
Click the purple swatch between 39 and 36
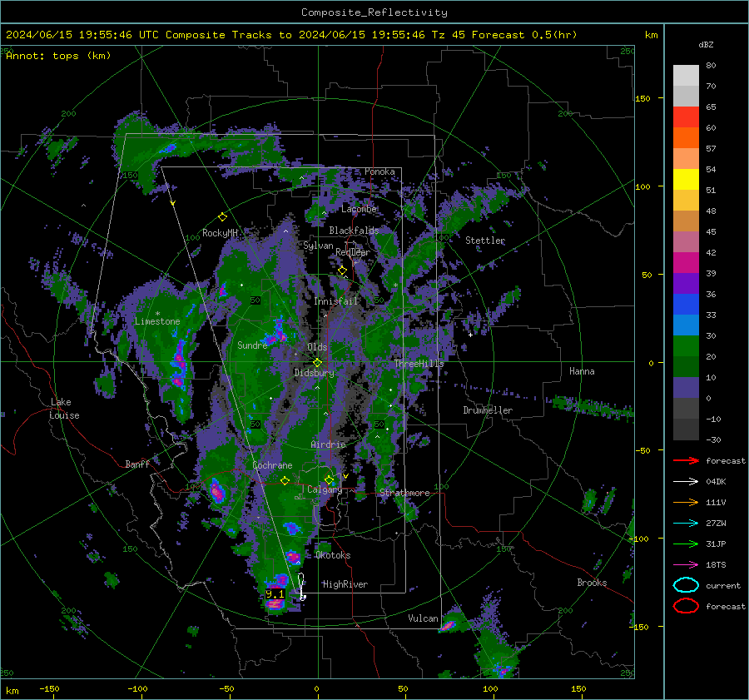pos(686,283)
